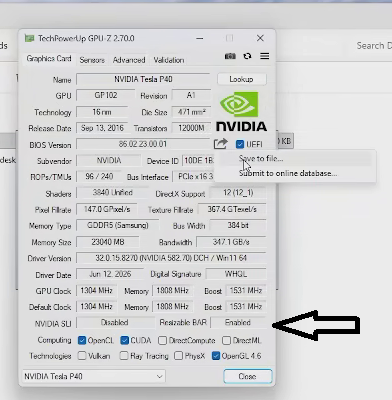Click the Memory Size value 23040 MB

tap(108, 242)
